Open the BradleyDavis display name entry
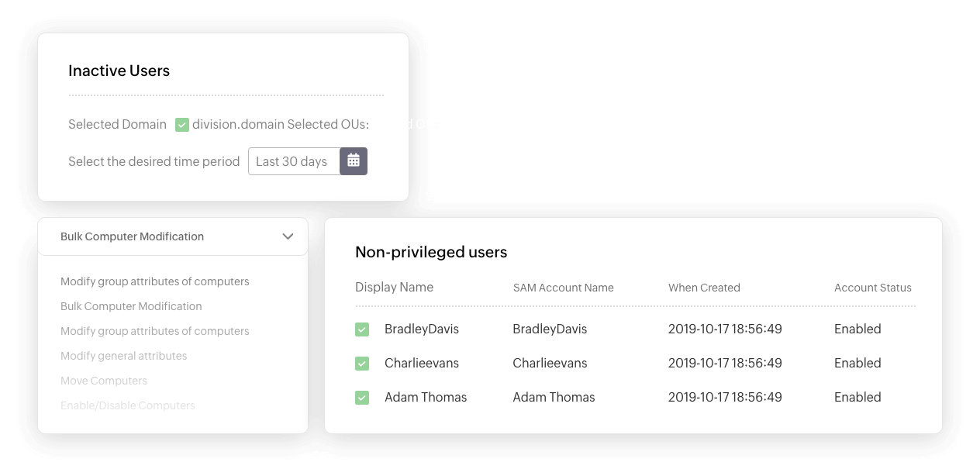The image size is (980, 476). [x=422, y=329]
